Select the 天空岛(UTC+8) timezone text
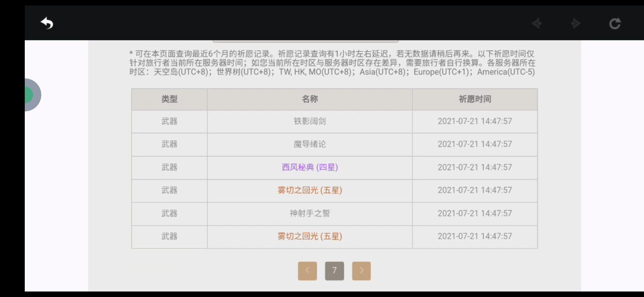This screenshot has width=644, height=297. (181, 72)
